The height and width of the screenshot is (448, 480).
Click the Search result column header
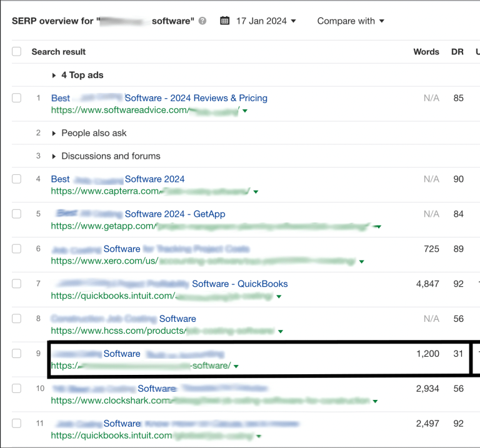coord(59,52)
